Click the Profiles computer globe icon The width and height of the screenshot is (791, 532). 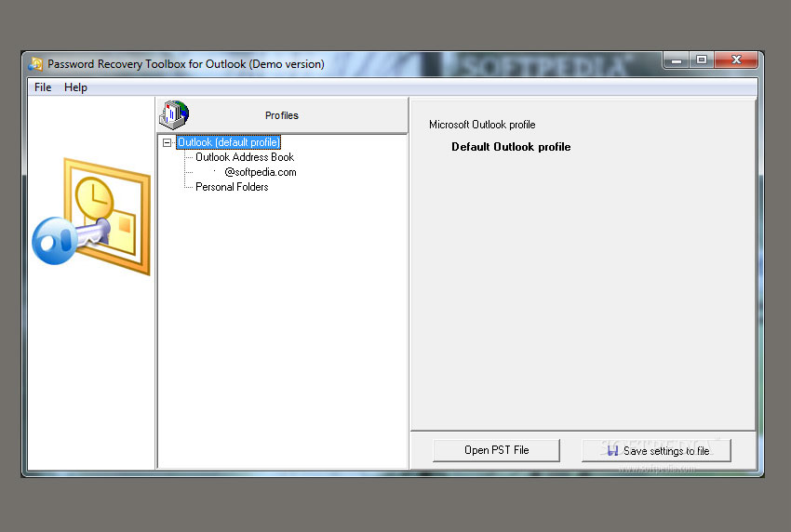[174, 115]
